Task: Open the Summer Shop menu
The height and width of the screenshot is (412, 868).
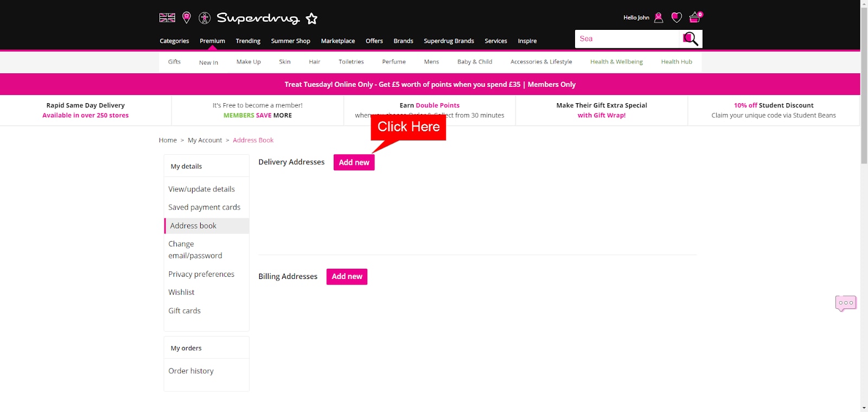Action: point(291,41)
